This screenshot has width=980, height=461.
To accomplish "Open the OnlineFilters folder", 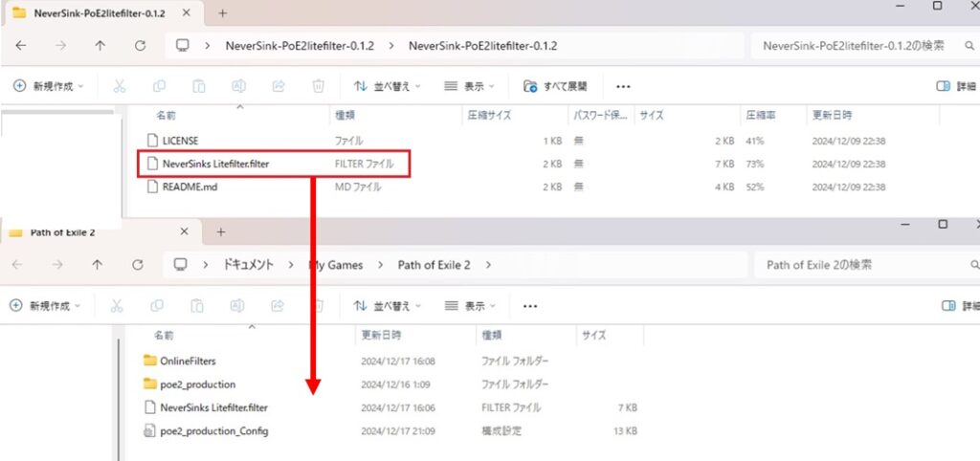I will click(189, 361).
